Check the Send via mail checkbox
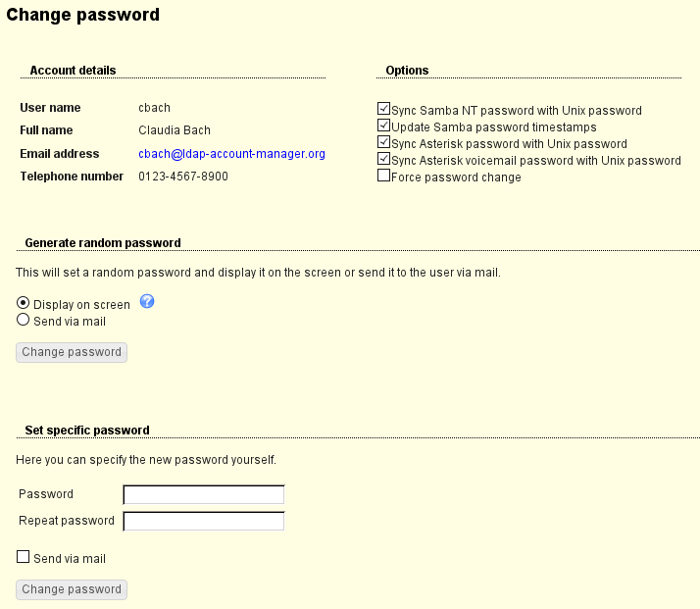 pos(24,558)
